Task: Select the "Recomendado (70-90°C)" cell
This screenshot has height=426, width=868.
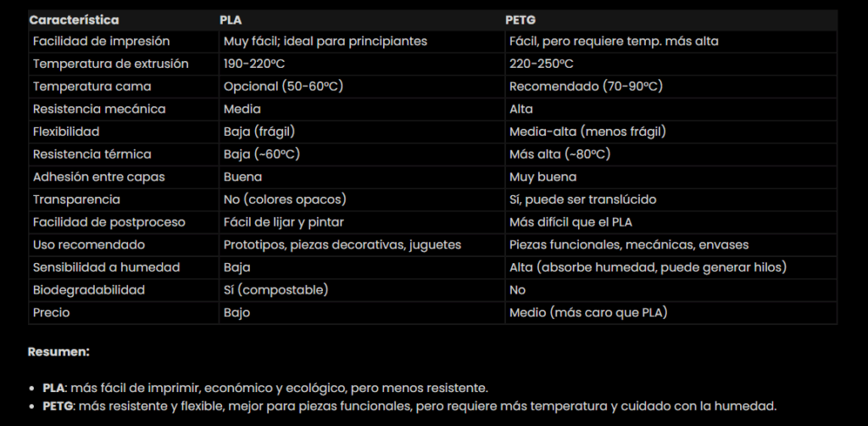Action: click(x=586, y=87)
